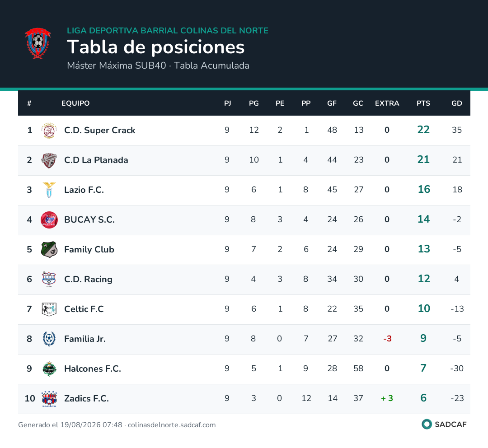Open the colinasdelnorte.sadcaf.com link in footer
Viewport: 488px width, 448px height.
pos(172,425)
